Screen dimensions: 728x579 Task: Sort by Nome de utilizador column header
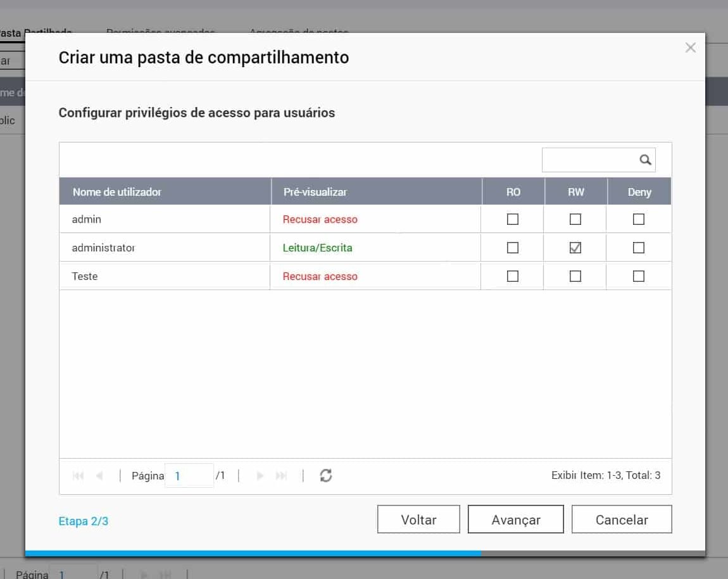(x=117, y=192)
